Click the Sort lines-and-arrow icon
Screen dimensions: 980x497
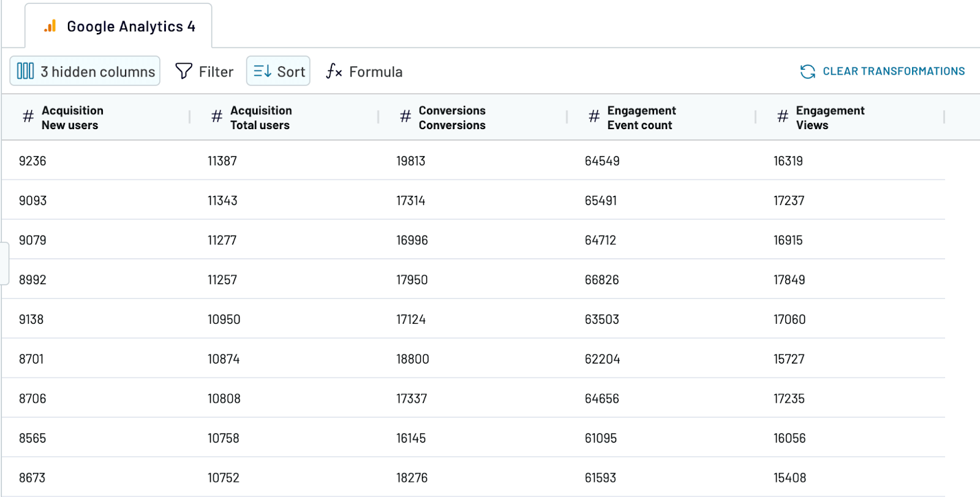[262, 71]
